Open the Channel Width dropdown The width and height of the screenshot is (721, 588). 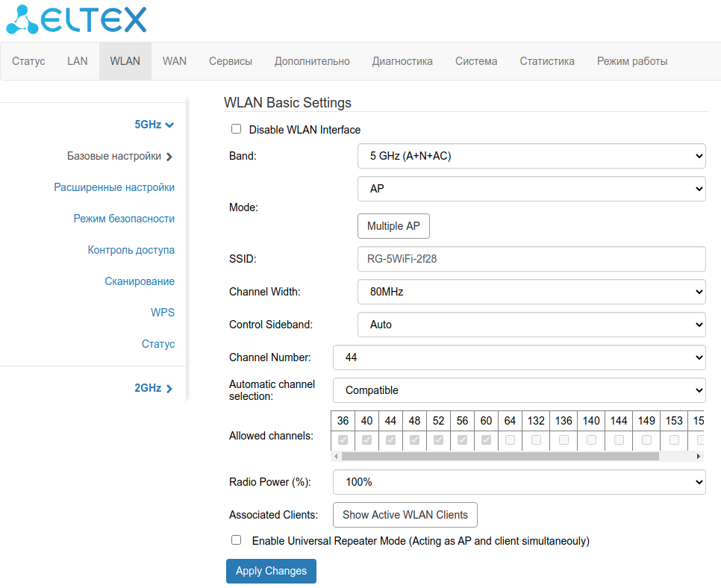click(531, 292)
